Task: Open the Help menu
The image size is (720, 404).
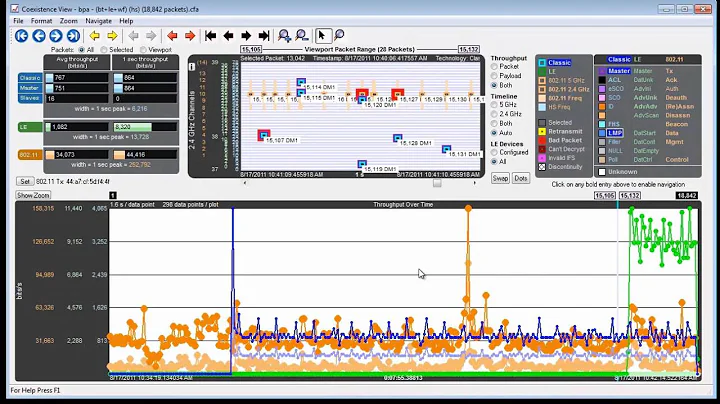Action: click(x=126, y=21)
